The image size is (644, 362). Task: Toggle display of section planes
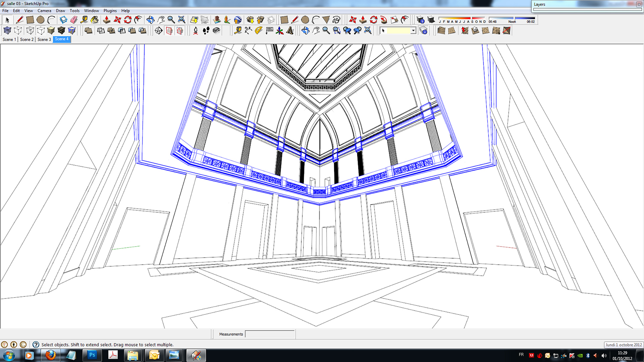[169, 30]
